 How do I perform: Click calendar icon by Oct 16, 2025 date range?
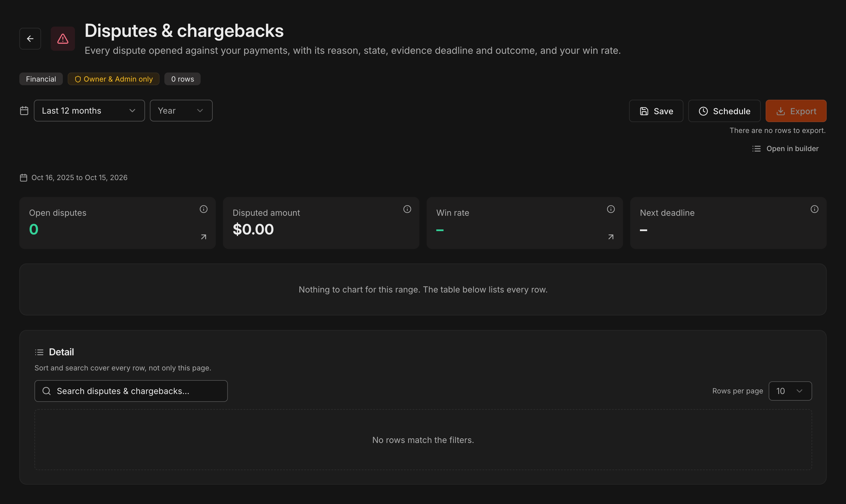pos(24,178)
